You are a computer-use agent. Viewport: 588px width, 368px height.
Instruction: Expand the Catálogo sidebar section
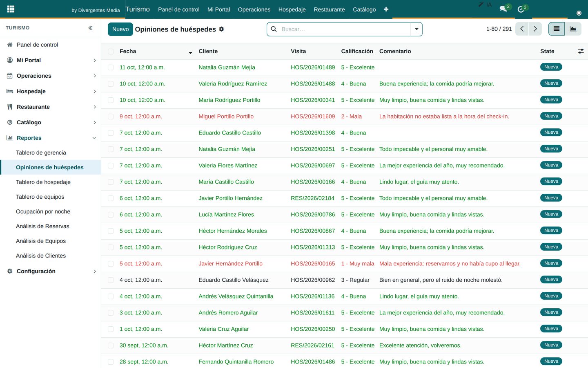[95, 122]
